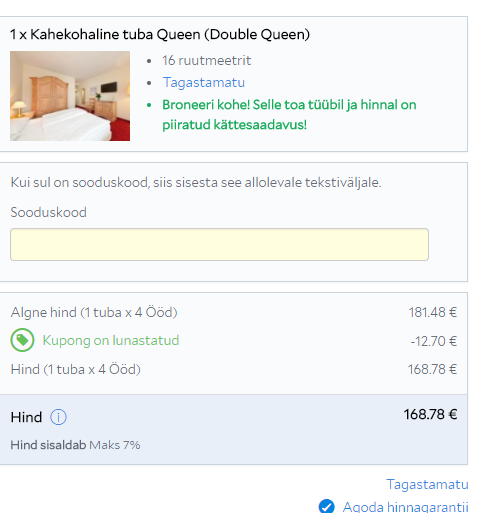Click the info icon next to Hind
The height and width of the screenshot is (513, 496).
click(x=58, y=417)
